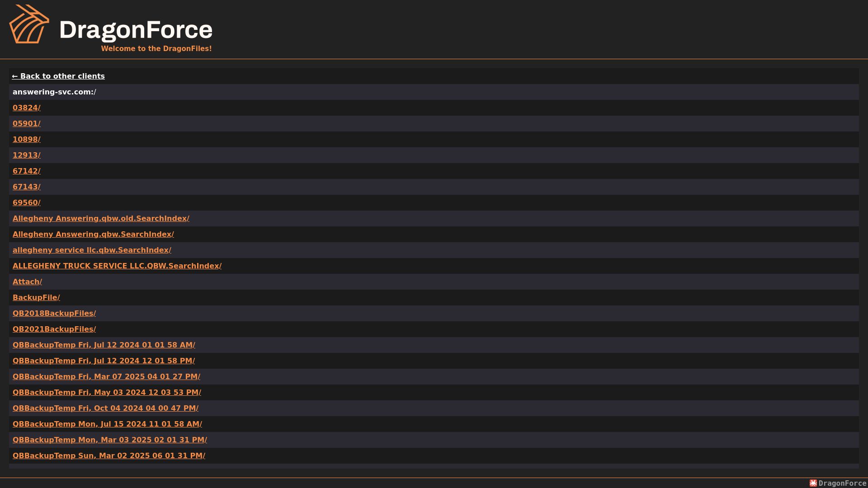Click the answering-svc.com:/ path text
The width and height of the screenshot is (868, 488).
pos(54,92)
